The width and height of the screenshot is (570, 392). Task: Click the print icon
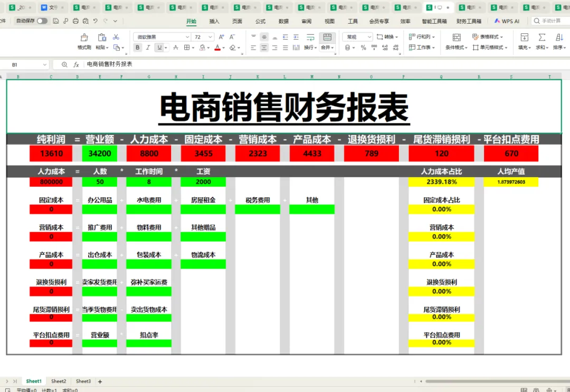coord(75,21)
